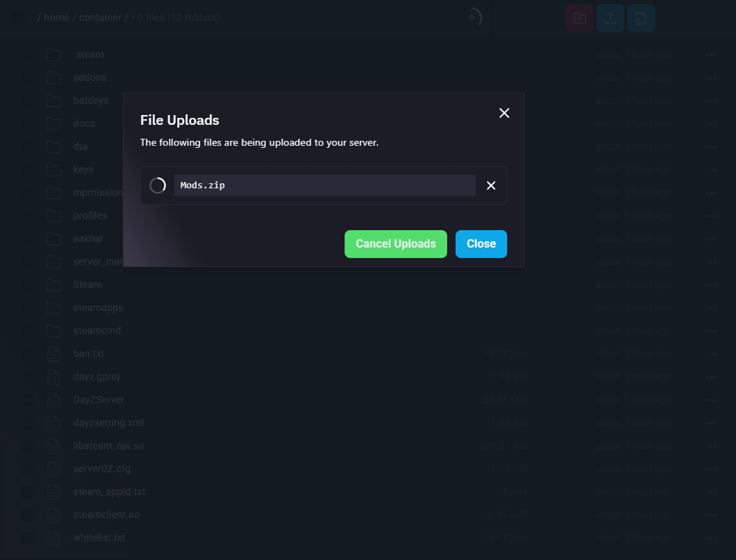Viewport: 736px width, 560px height.
Task: Click the steam_appid.txt file icon
Action: point(54,492)
